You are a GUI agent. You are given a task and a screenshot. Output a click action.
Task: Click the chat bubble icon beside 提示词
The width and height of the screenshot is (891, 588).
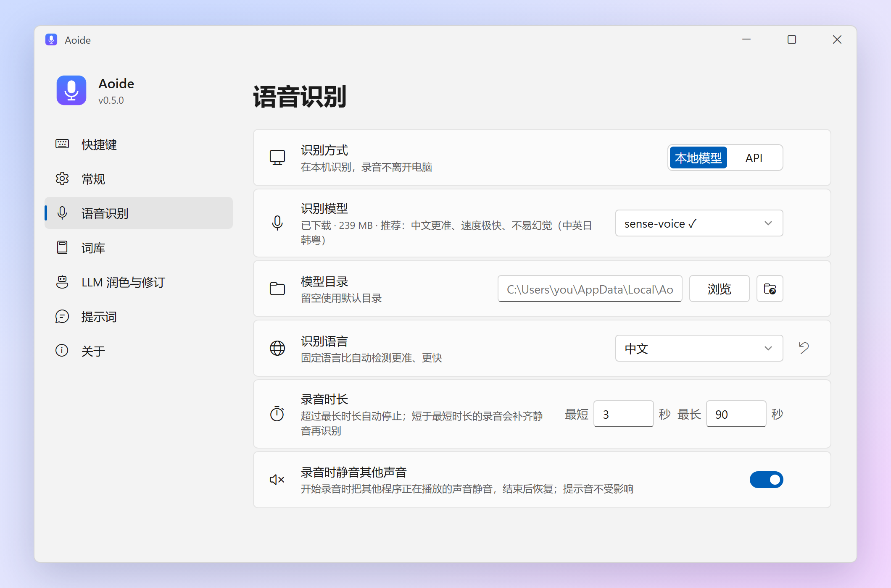pos(62,316)
